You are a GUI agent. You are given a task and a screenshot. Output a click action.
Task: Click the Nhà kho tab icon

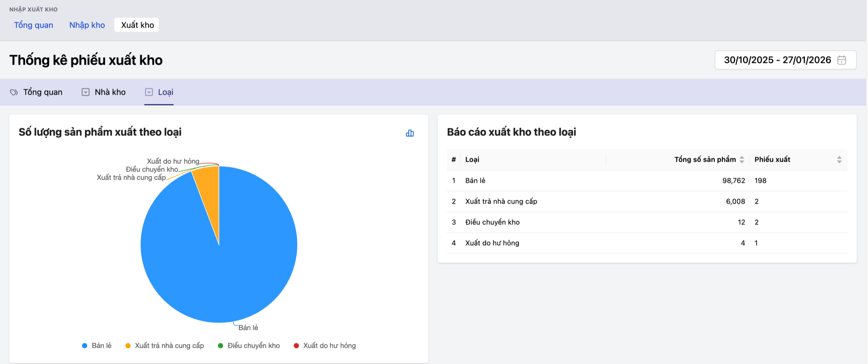click(x=85, y=92)
